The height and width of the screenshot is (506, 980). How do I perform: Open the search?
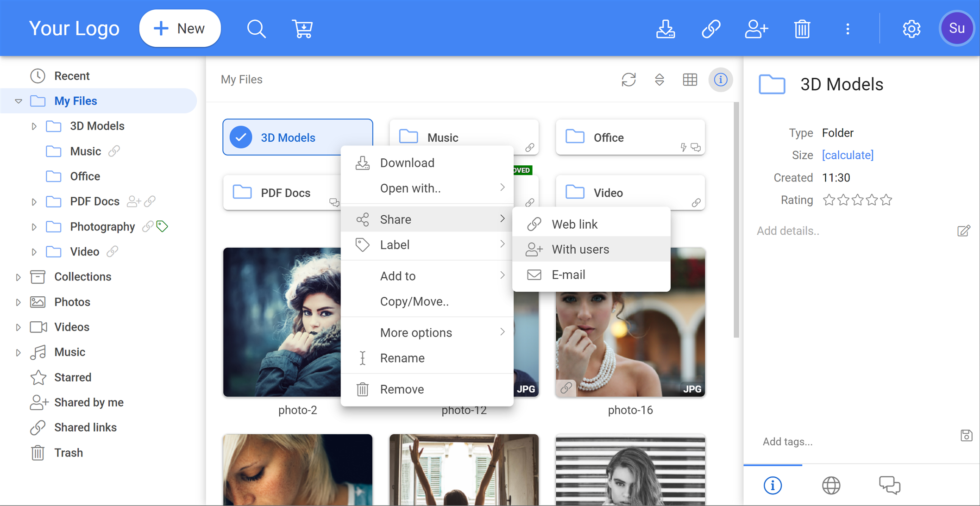pos(257,28)
